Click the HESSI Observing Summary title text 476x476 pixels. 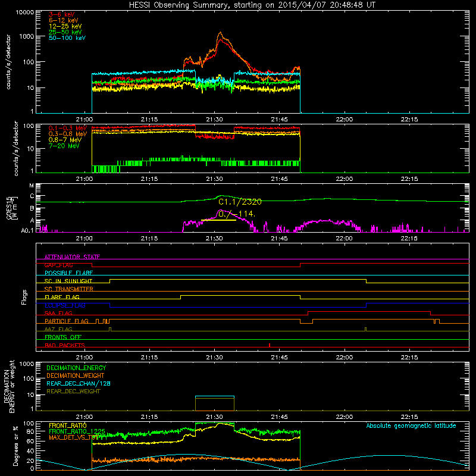252,5
